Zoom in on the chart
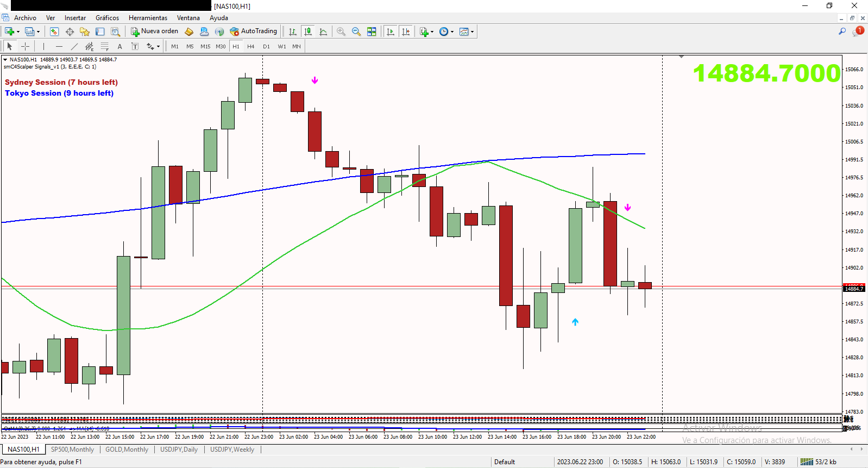Image resolution: width=868 pixels, height=468 pixels. pyautogui.click(x=341, y=32)
